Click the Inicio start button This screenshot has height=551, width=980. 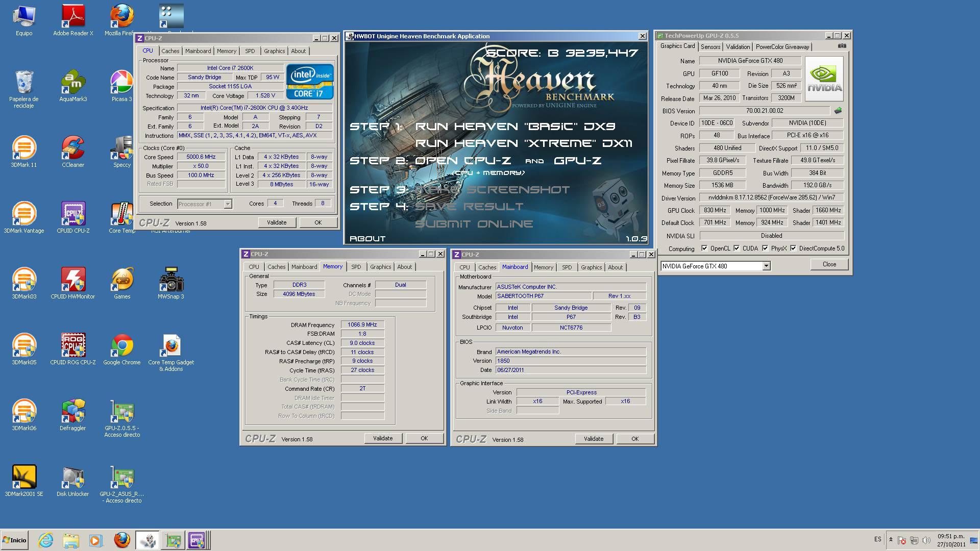(x=15, y=540)
